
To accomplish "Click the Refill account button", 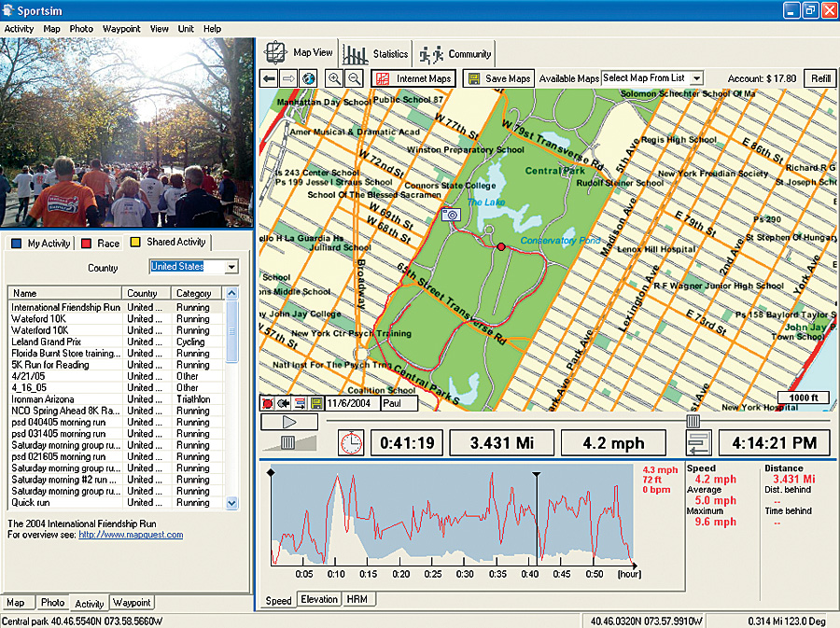I will tap(820, 78).
